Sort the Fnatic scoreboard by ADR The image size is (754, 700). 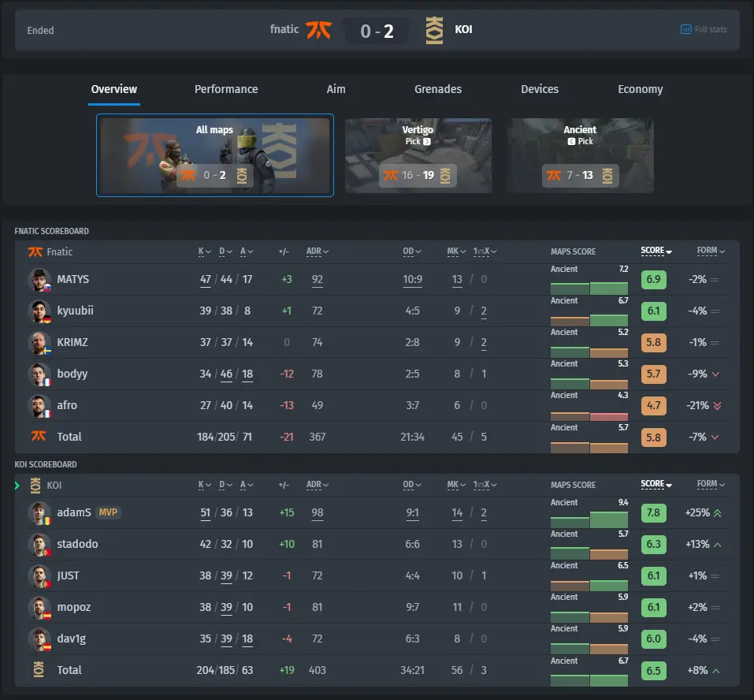318,251
